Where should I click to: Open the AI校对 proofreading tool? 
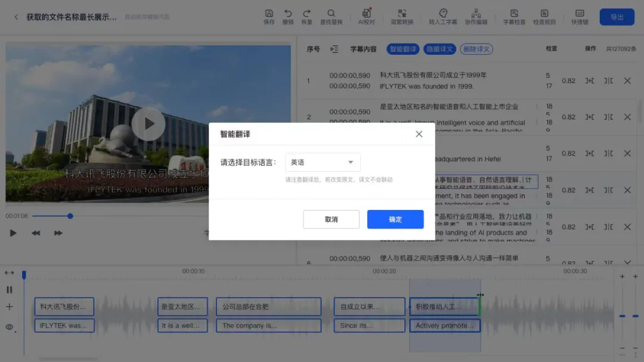point(366,14)
